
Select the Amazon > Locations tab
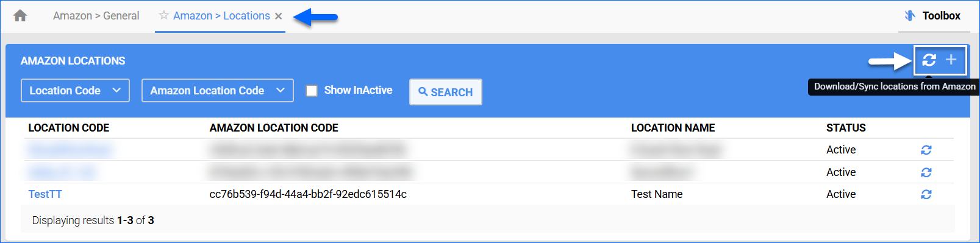221,16
